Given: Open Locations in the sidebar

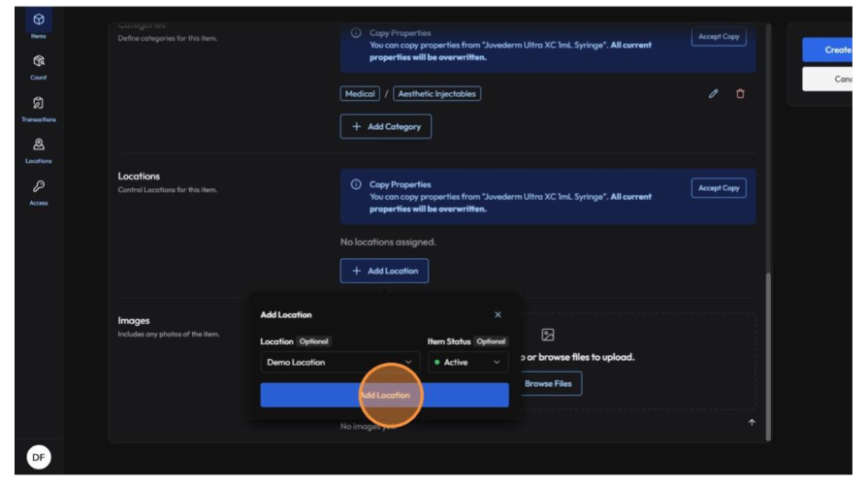Looking at the screenshot, I should coord(38,150).
